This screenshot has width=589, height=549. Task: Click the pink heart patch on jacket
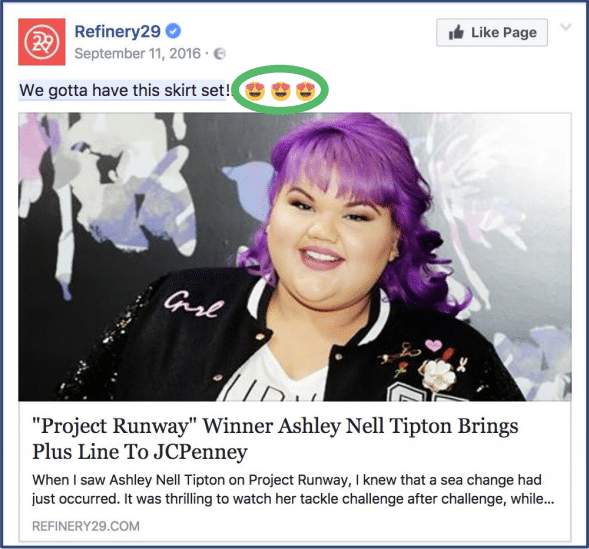(x=433, y=345)
